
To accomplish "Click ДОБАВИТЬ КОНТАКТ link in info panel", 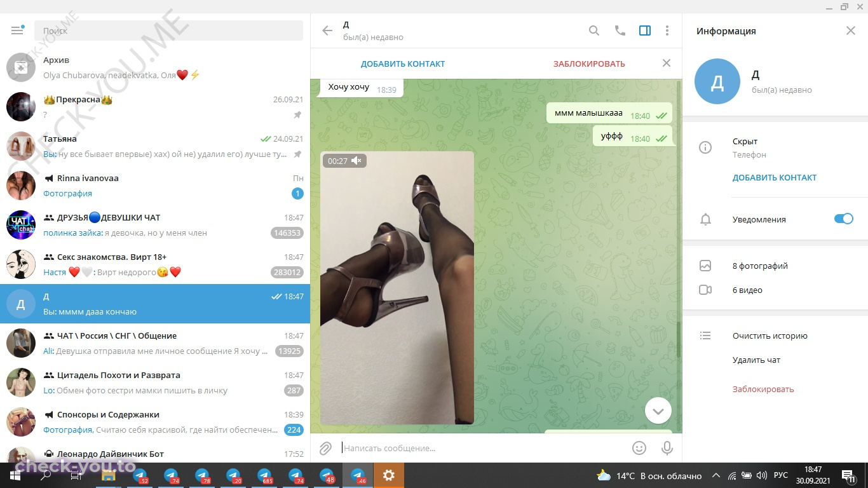I will [x=775, y=177].
